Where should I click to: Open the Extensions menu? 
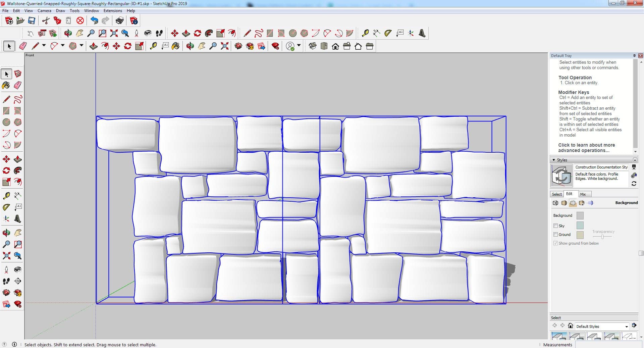113,11
